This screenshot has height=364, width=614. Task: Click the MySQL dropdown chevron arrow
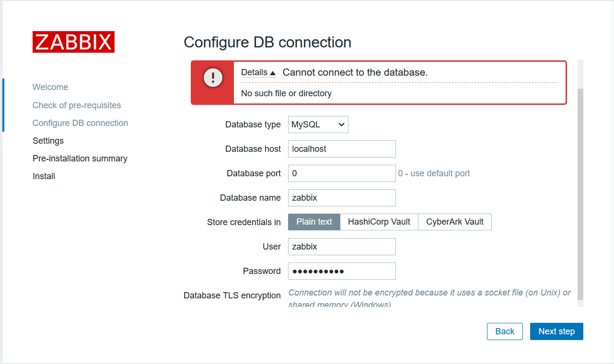(341, 125)
